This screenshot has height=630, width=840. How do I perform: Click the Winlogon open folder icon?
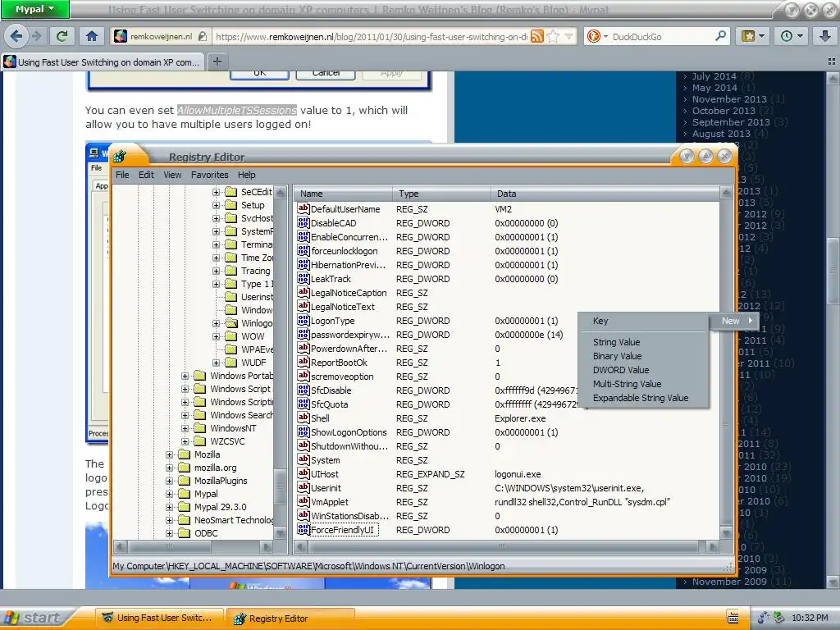pos(231,323)
